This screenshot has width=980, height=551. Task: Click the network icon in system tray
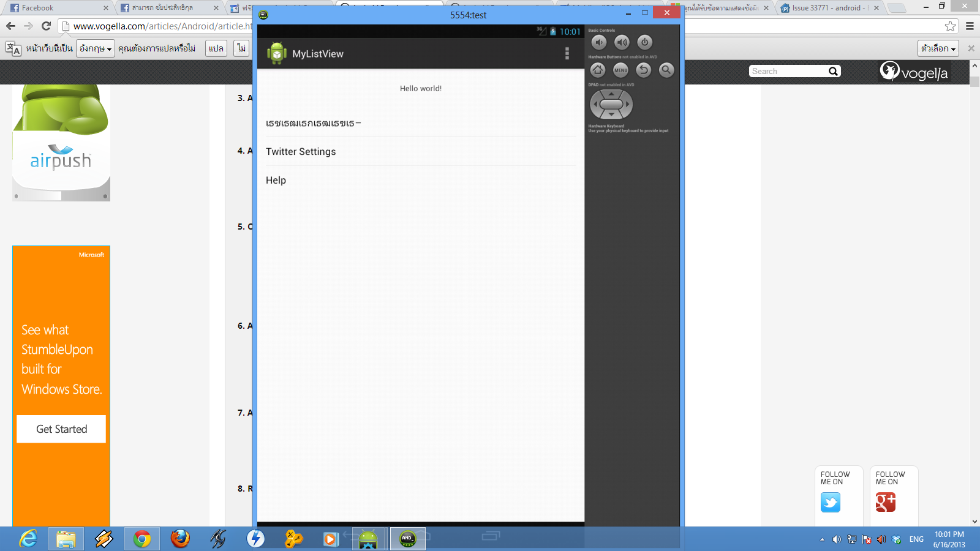point(852,539)
